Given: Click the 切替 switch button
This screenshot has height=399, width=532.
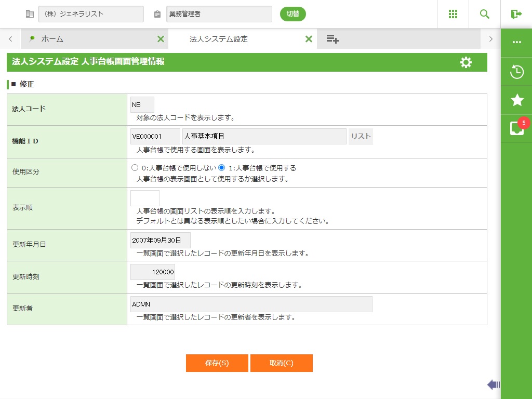Looking at the screenshot, I should coord(292,14).
